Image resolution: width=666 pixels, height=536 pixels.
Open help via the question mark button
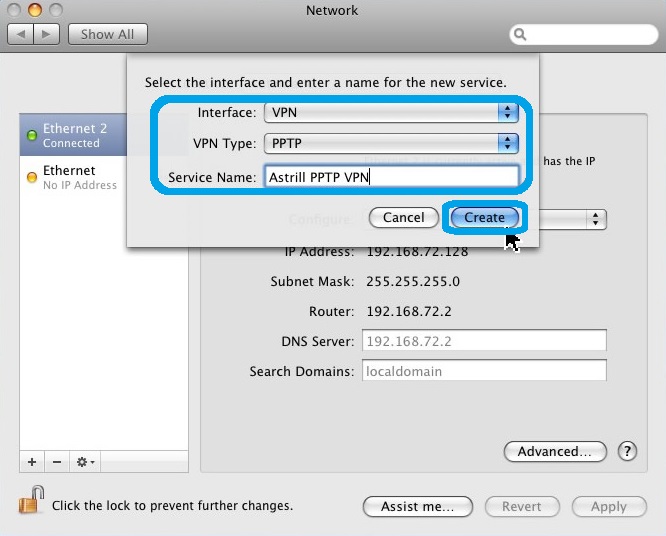pos(627,451)
